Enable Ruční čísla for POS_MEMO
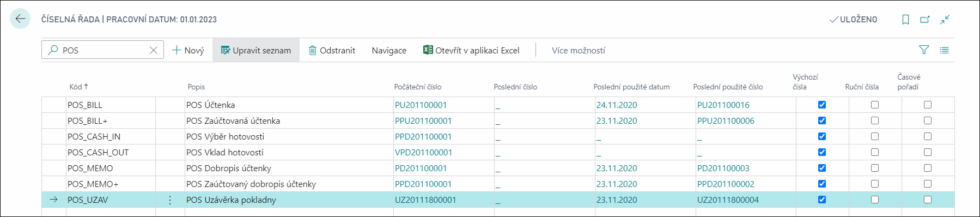 (x=875, y=168)
